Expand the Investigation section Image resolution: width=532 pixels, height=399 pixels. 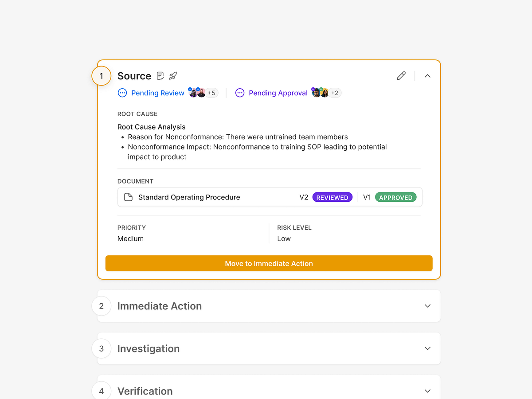coord(427,348)
